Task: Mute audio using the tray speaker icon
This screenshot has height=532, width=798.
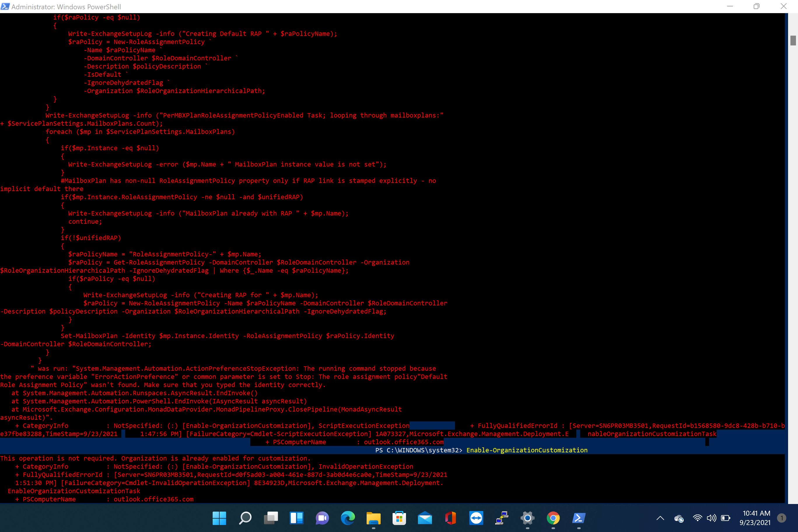Action: click(711, 518)
